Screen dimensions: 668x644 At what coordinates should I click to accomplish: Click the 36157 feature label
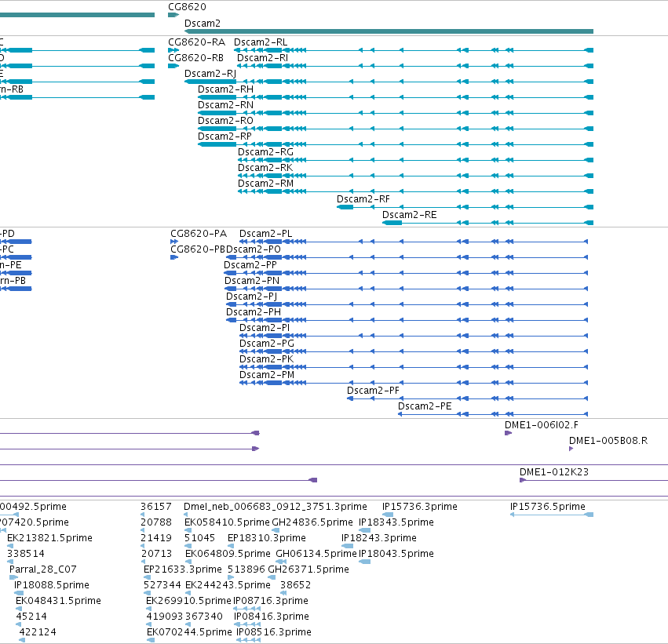156,507
